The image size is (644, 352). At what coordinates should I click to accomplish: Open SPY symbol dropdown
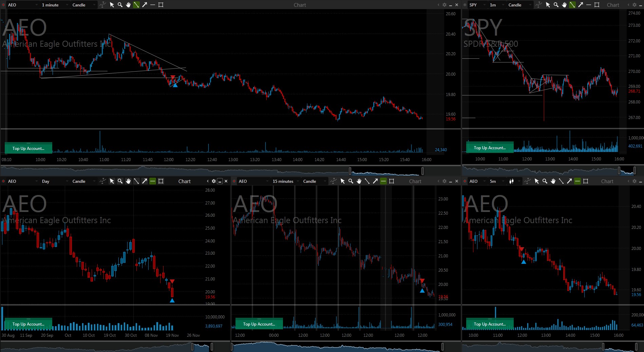[477, 5]
